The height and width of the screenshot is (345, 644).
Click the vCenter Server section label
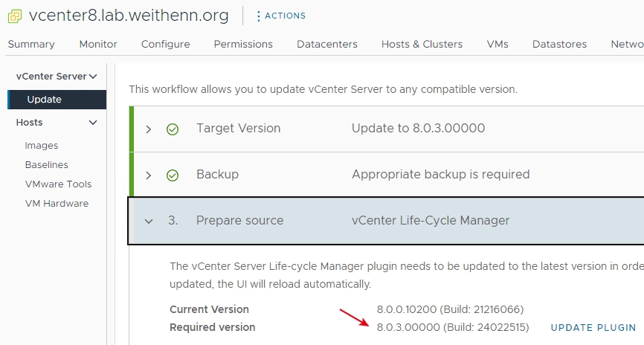(51, 77)
